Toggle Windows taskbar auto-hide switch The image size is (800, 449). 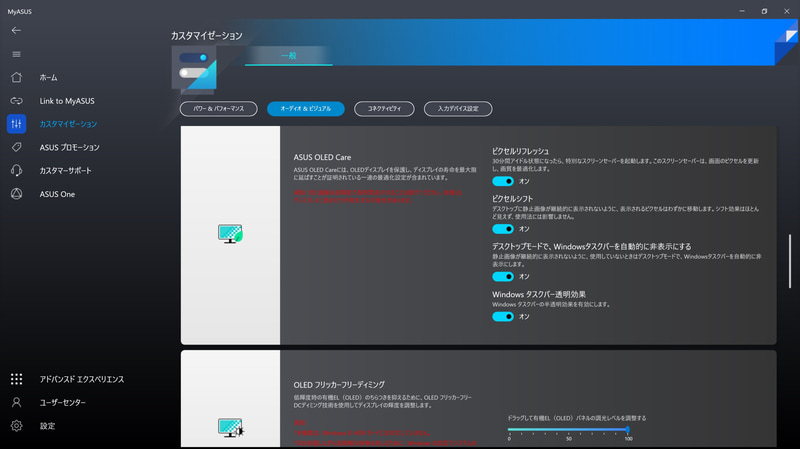point(503,277)
